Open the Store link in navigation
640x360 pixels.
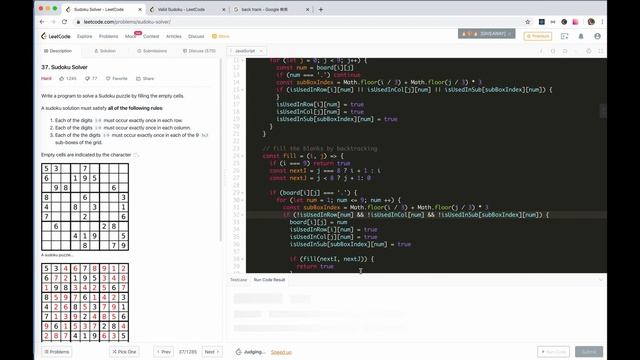pos(221,36)
